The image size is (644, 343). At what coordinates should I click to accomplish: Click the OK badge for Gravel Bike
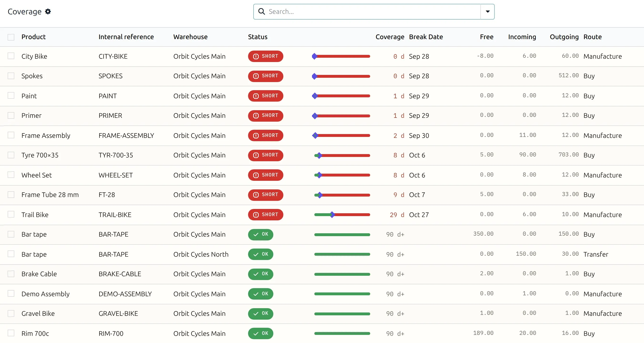point(260,313)
